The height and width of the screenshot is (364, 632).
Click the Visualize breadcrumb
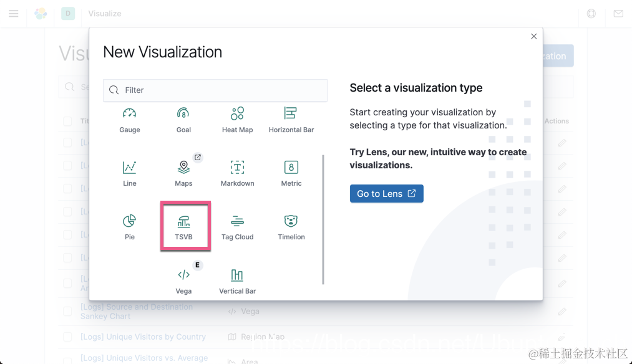click(105, 13)
